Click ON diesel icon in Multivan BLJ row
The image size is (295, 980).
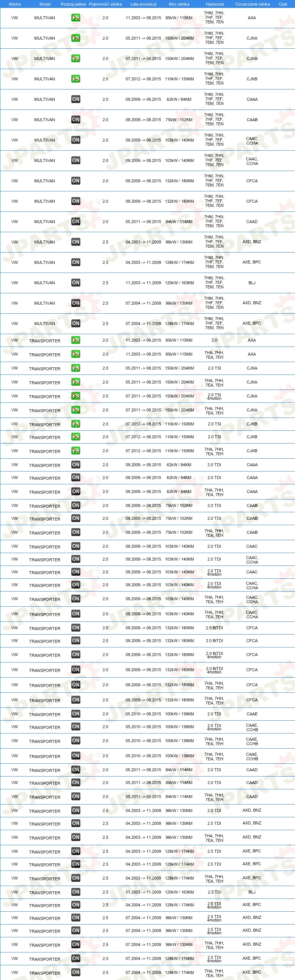click(76, 283)
